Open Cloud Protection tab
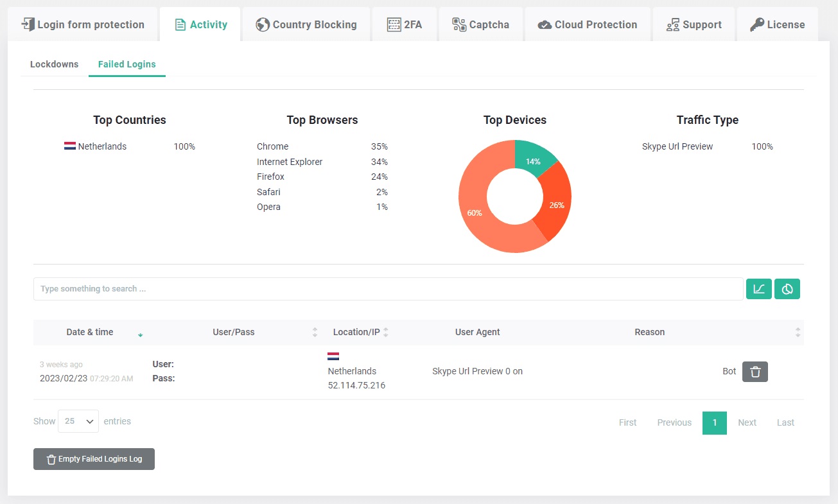Screen dimensions: 838x504 tap(588, 24)
